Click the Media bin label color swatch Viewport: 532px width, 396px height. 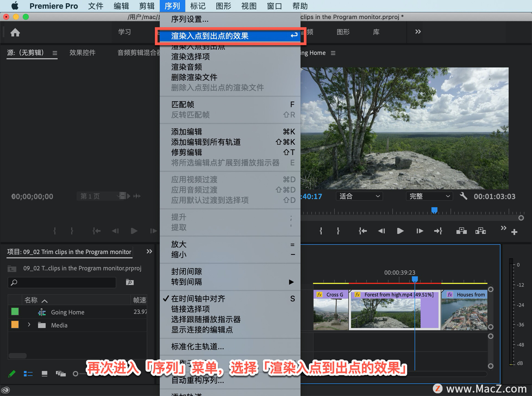click(x=15, y=324)
